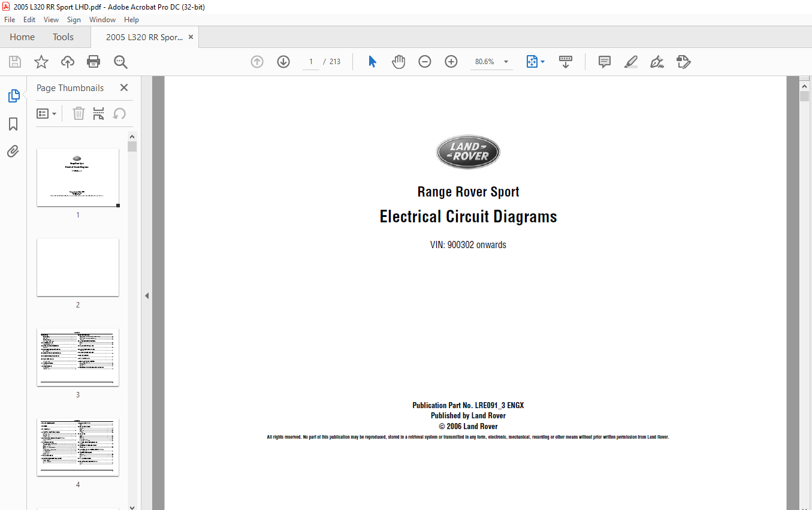This screenshot has height=510, width=812.
Task: Select the 2005 L320 RR Sport document tab
Action: tap(144, 37)
